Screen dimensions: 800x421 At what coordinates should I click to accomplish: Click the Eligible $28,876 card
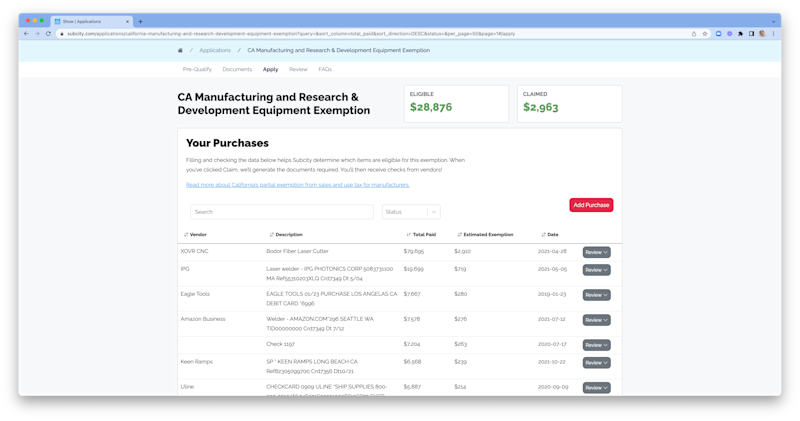coord(456,104)
